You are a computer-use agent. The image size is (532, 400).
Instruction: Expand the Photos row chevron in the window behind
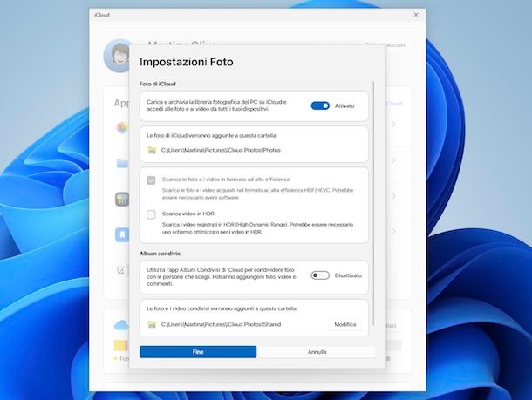[x=394, y=125]
